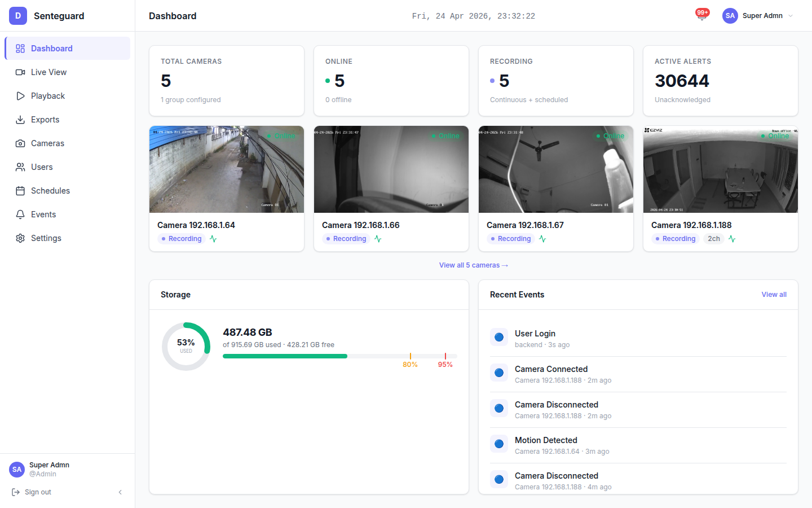Navigate to Exports
The width and height of the screenshot is (812, 508).
coord(68,120)
